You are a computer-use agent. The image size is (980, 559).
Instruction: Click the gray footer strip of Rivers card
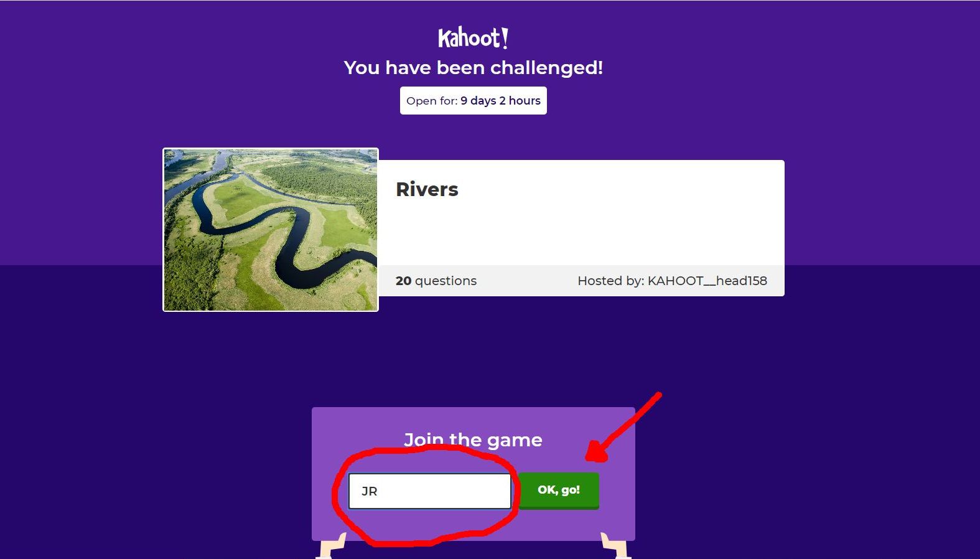[581, 281]
